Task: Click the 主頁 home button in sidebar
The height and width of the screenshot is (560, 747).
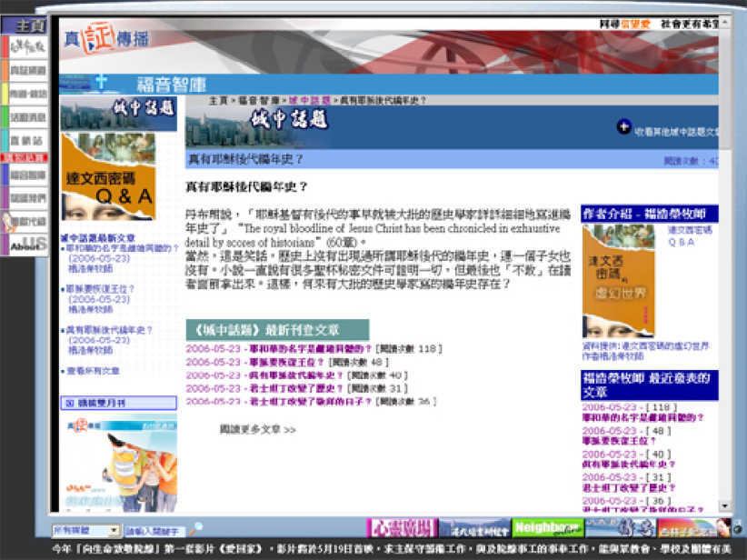Action: click(24, 25)
